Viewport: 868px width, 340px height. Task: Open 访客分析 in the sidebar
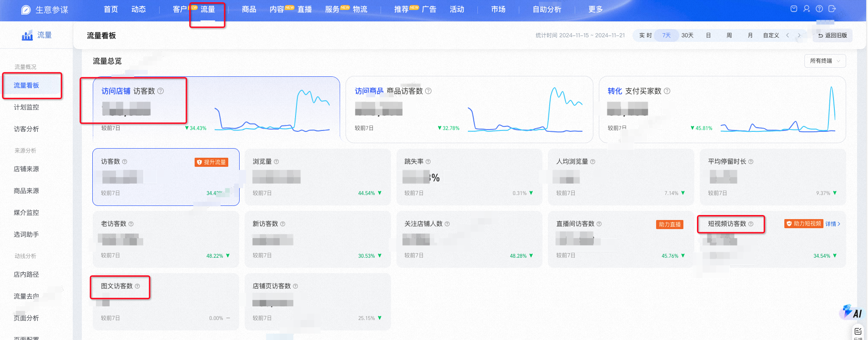(26, 129)
